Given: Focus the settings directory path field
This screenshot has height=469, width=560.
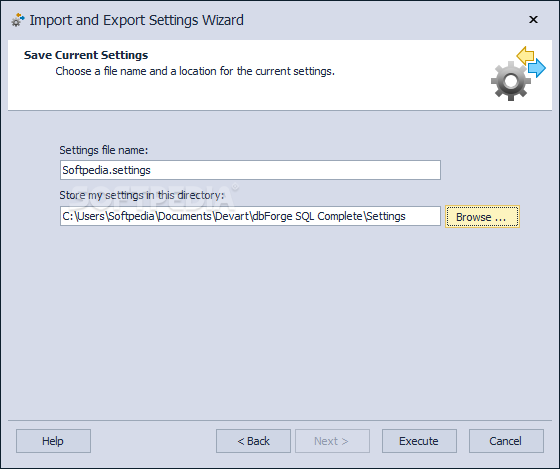Looking at the screenshot, I should pyautogui.click(x=250, y=216).
